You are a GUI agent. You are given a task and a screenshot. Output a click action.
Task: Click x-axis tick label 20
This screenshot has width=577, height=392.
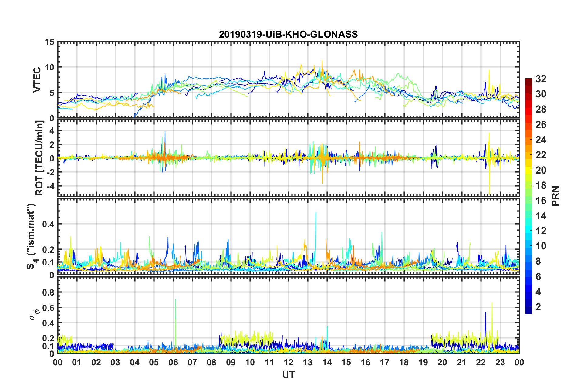pyautogui.click(x=442, y=362)
